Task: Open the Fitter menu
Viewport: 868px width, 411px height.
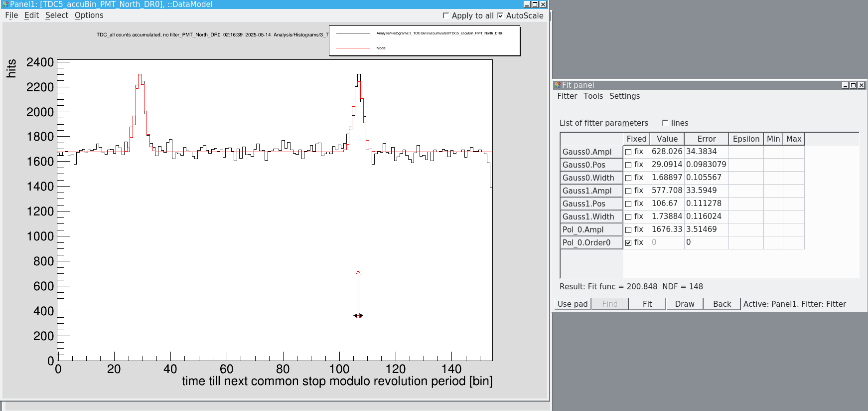Action: [x=567, y=96]
